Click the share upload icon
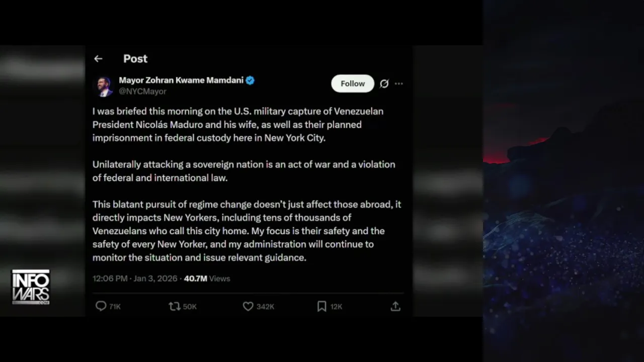 click(395, 306)
